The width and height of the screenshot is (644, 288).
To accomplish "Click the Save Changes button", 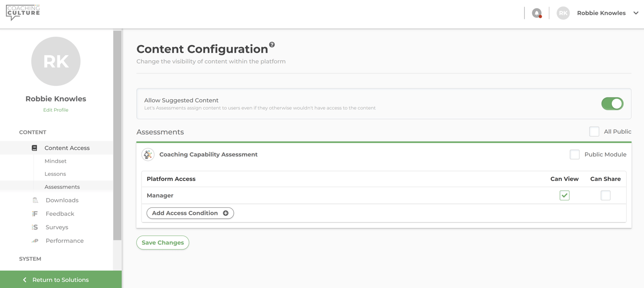I will [163, 243].
